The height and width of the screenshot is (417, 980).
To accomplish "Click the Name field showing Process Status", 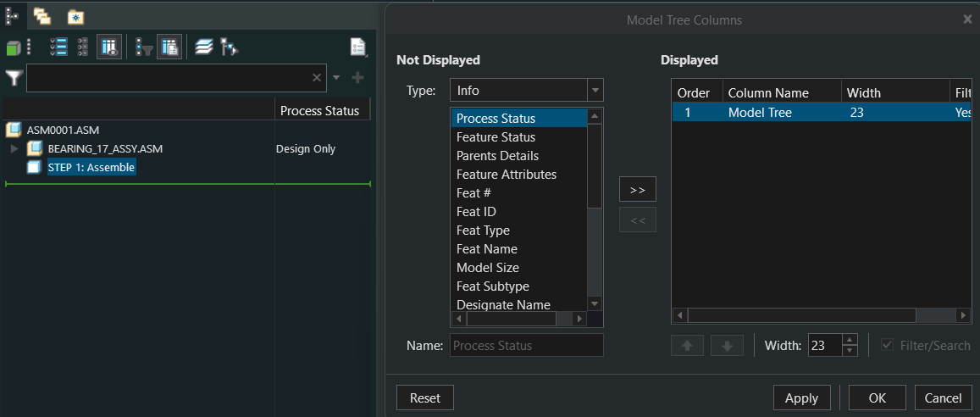I will point(526,345).
